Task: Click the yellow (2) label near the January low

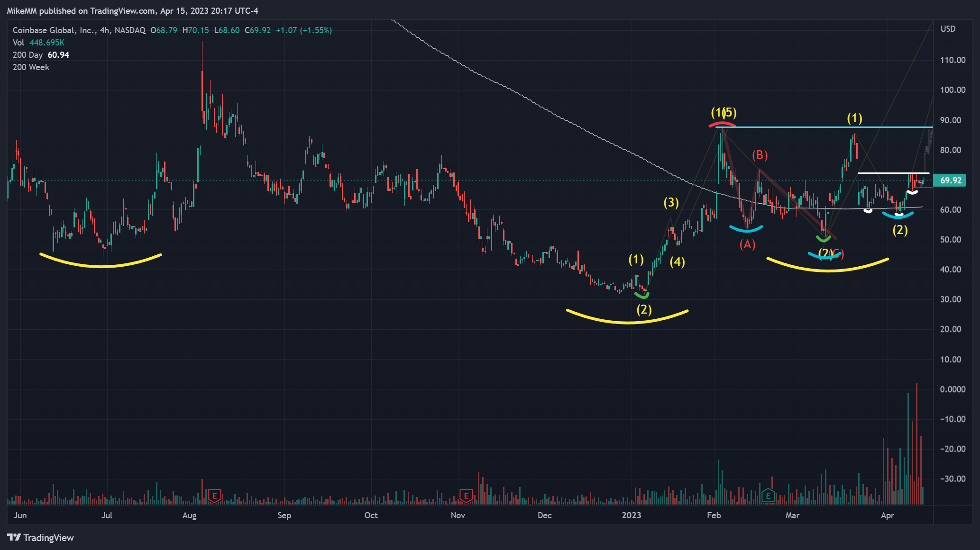Action: point(643,310)
